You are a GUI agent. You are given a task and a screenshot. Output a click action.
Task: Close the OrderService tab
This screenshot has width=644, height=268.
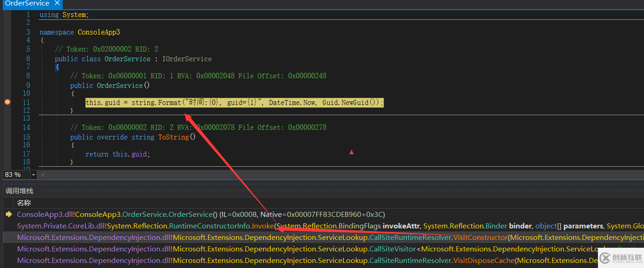click(57, 3)
